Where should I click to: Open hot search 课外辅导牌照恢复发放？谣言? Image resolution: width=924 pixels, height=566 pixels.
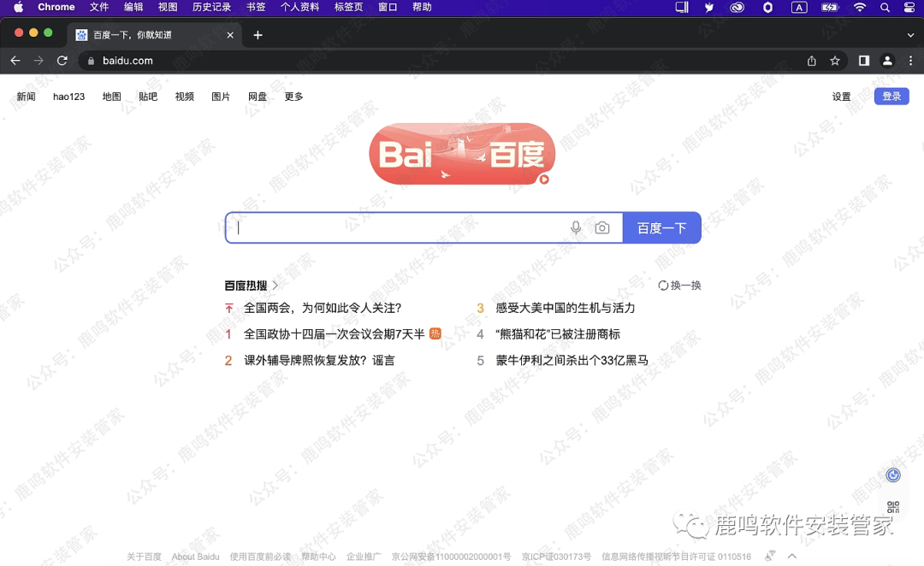pos(319,361)
